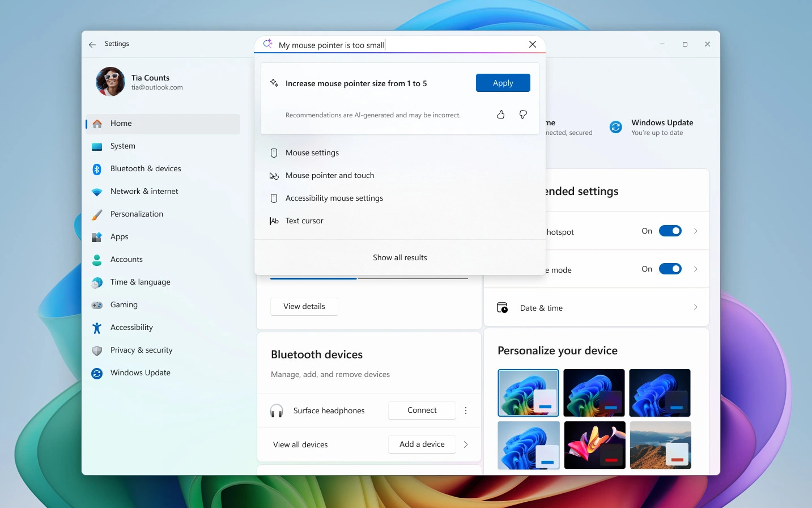Viewport: 812px width, 508px height.
Task: Connect Surface headphones
Action: tap(422, 410)
